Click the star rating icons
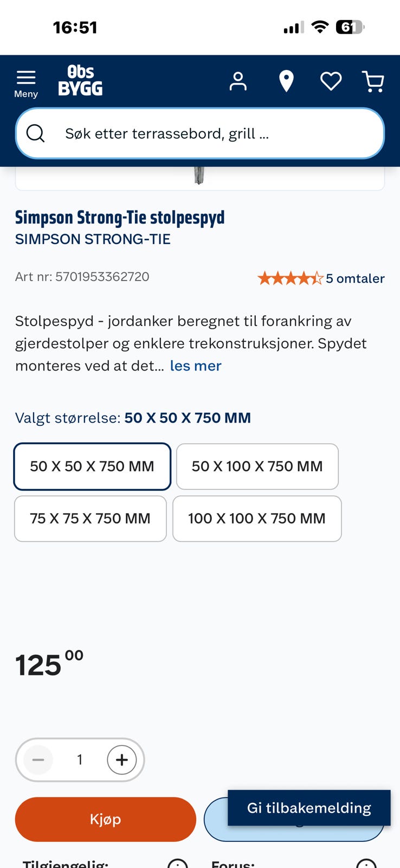The width and height of the screenshot is (400, 868). (291, 278)
